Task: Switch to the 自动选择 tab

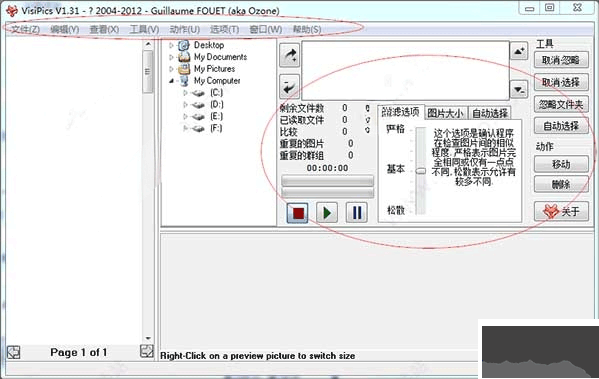Action: click(x=490, y=113)
